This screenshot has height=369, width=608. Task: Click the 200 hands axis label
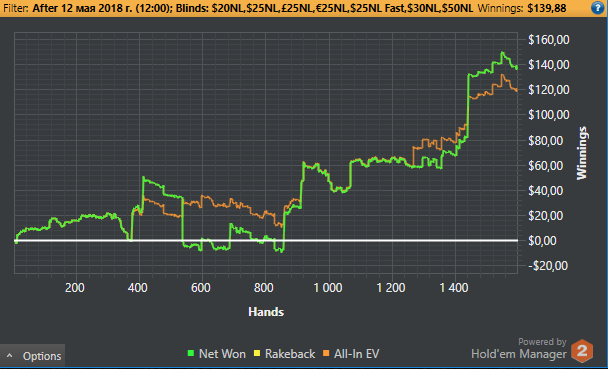75,288
